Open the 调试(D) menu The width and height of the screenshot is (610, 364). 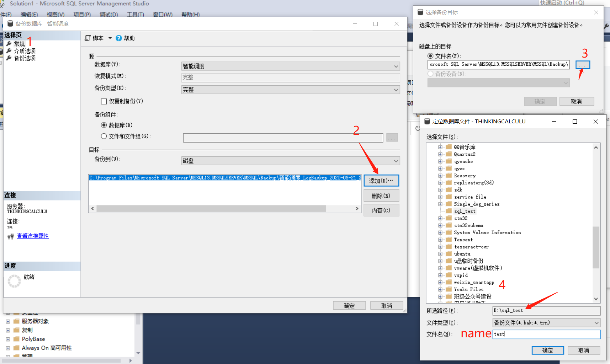click(x=109, y=15)
